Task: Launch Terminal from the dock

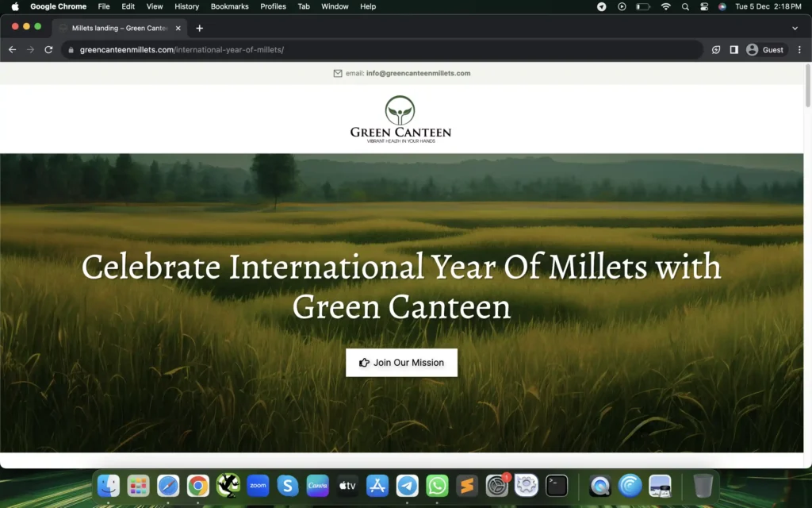Action: [557, 486]
